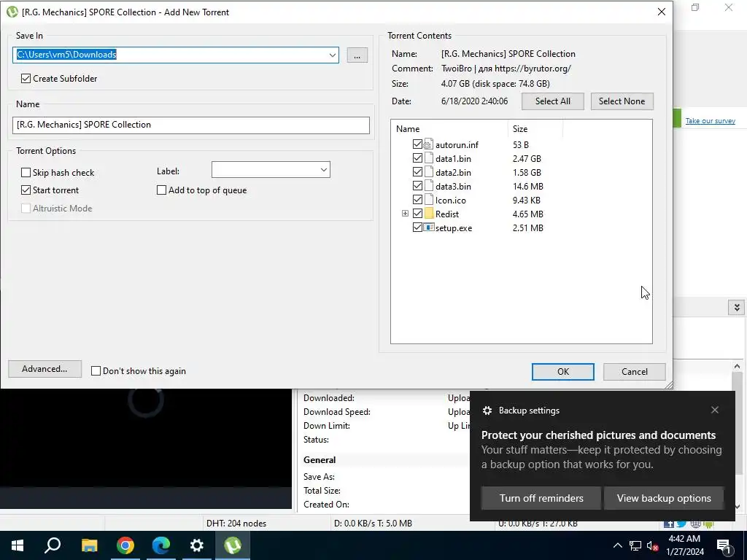This screenshot has width=747, height=560.
Task: Click the data1.bin file name
Action: click(x=453, y=158)
